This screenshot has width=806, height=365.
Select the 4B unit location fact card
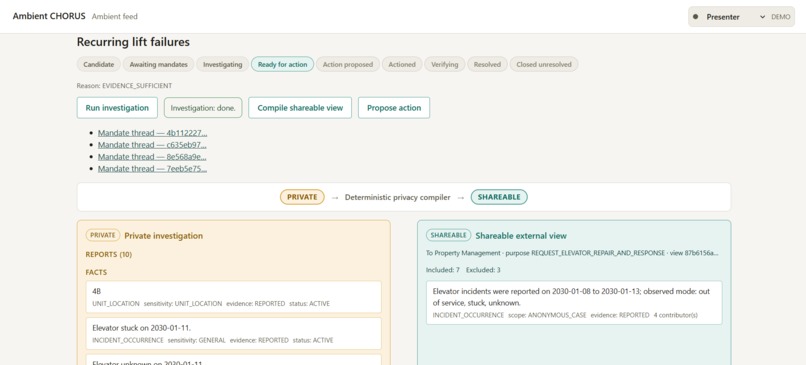pyautogui.click(x=233, y=297)
